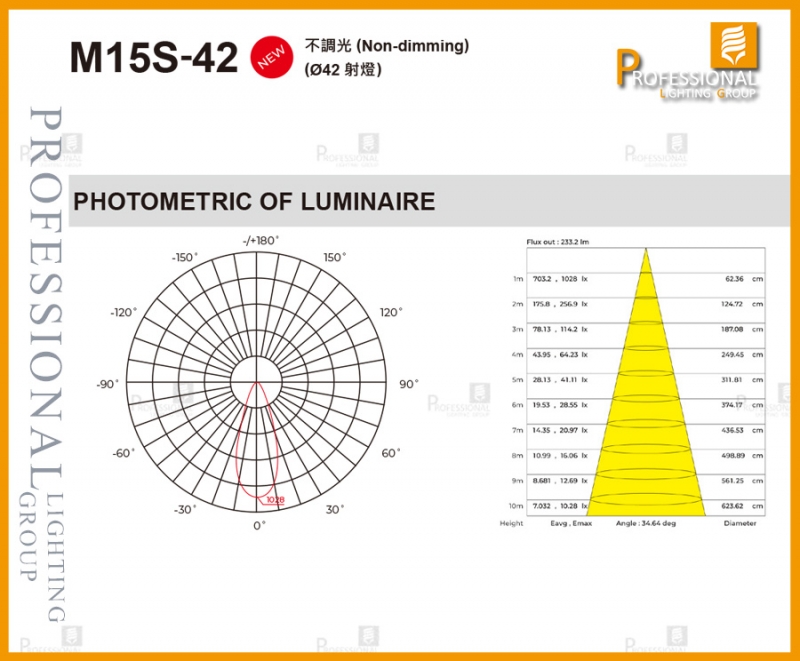The height and width of the screenshot is (661, 800).
Task: Click the Ø42 射燈 subtitle
Action: (343, 70)
